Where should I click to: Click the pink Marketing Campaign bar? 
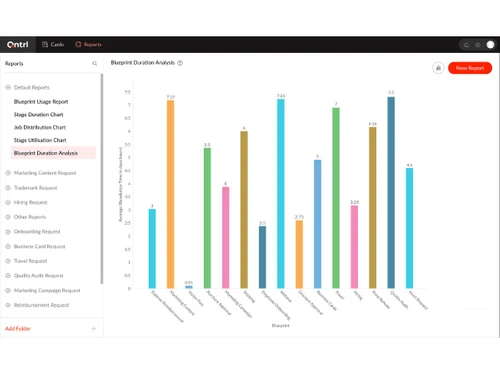(226, 238)
